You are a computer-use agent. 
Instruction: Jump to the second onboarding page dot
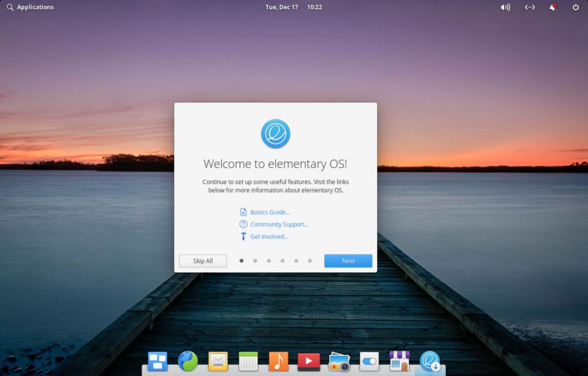255,260
